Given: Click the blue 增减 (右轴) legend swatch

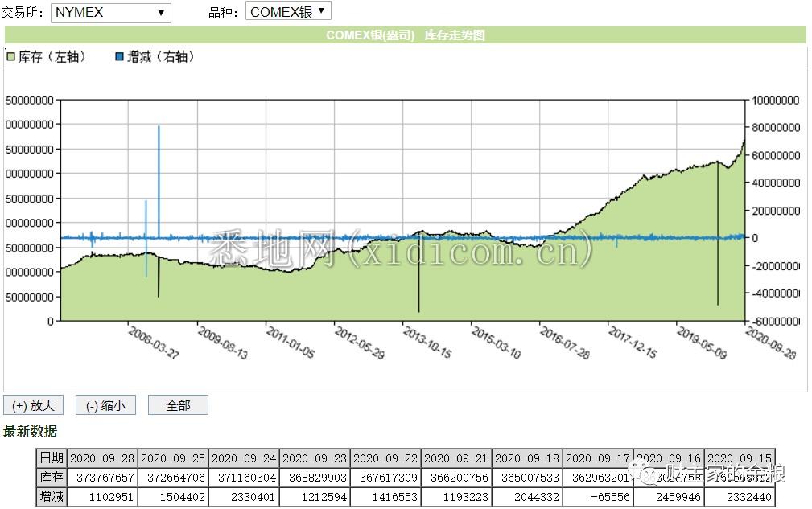Looking at the screenshot, I should tap(120, 56).
